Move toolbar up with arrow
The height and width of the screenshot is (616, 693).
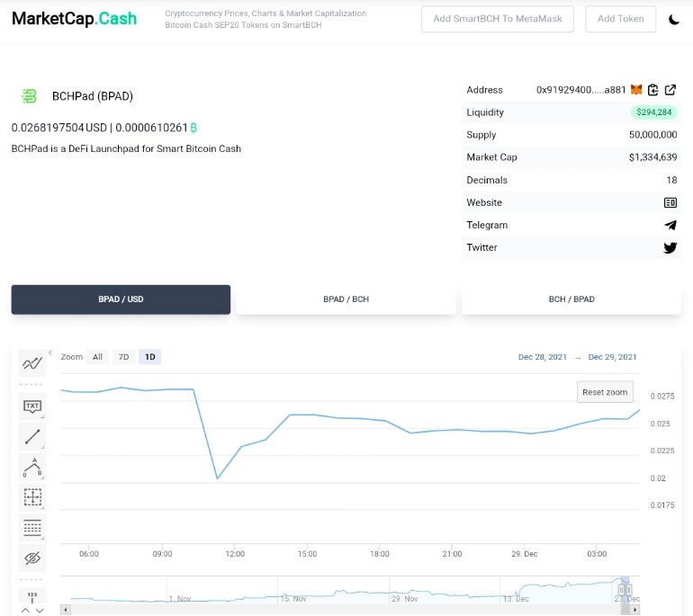tap(25, 611)
